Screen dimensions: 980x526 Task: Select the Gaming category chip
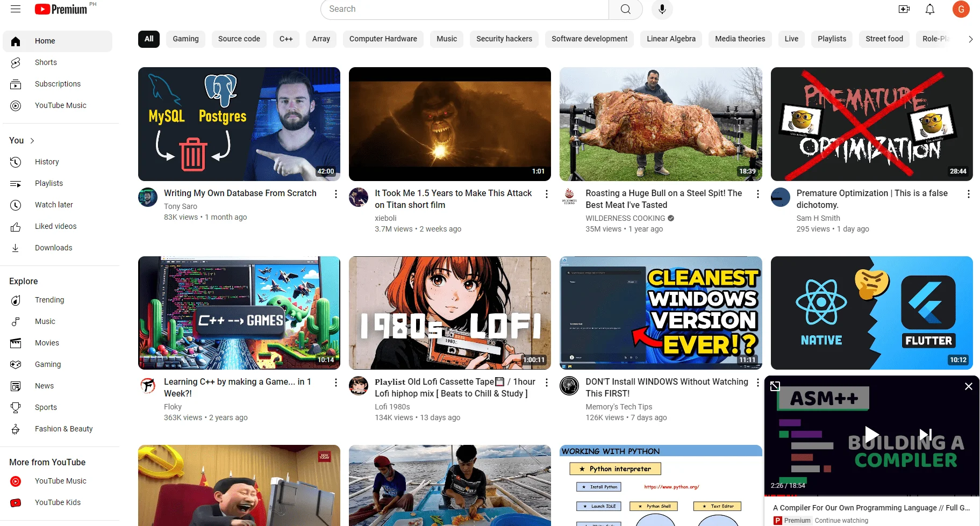tap(185, 39)
